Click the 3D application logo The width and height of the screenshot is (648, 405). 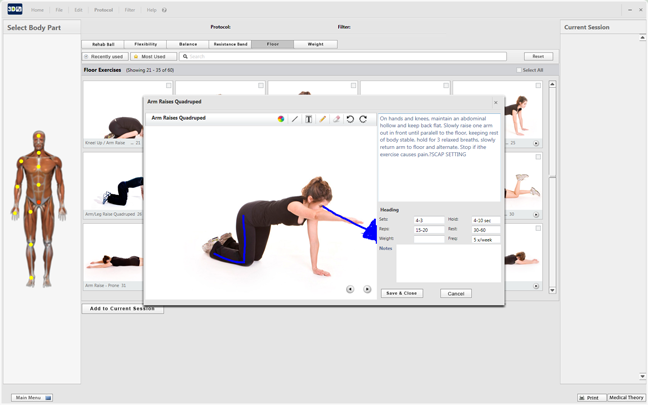coord(15,9)
